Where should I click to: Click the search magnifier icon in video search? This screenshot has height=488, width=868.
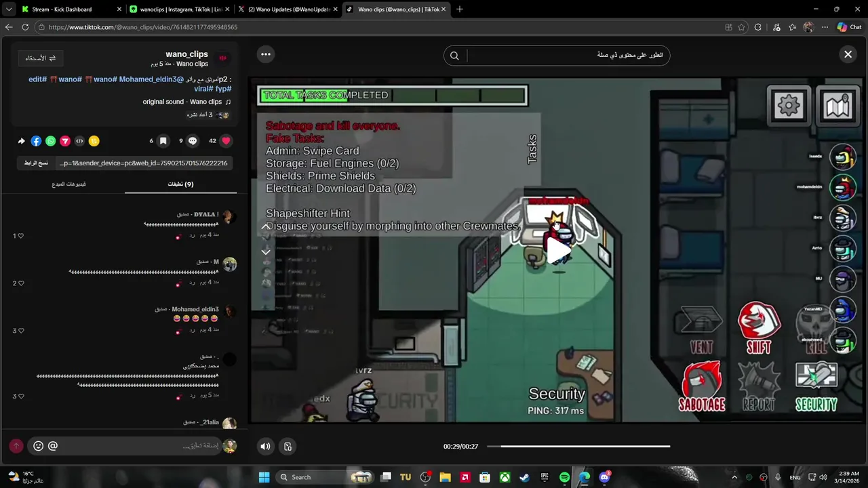pyautogui.click(x=454, y=56)
